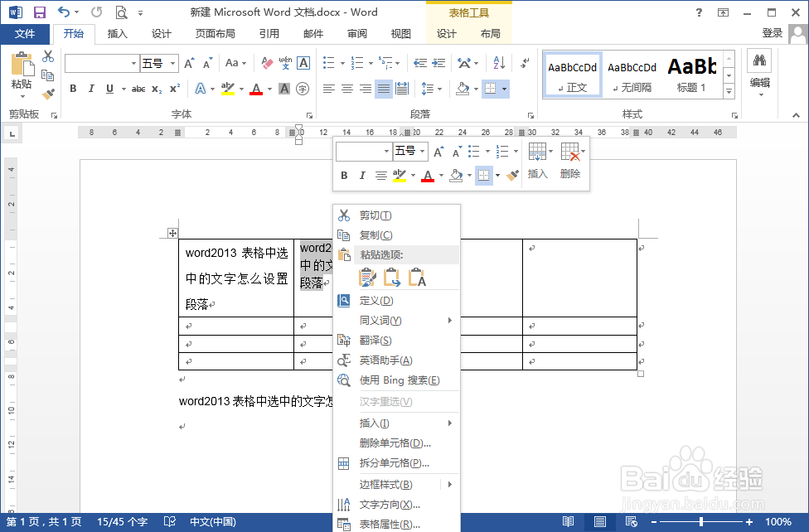Click the Undo arrow in title bar
This screenshot has height=532, width=809.
coord(64,12)
